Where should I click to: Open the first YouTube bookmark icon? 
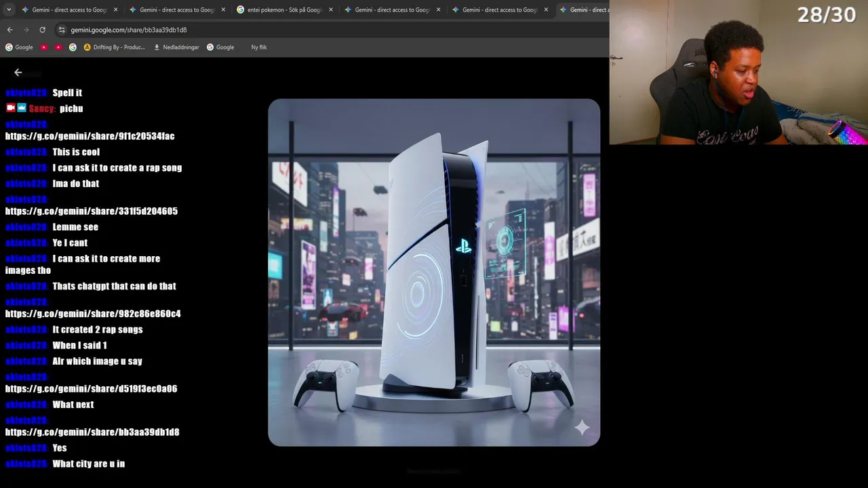point(44,47)
